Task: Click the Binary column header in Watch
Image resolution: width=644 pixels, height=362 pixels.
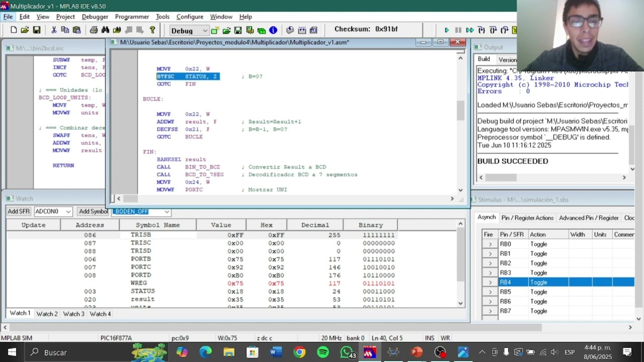Action: (x=370, y=225)
